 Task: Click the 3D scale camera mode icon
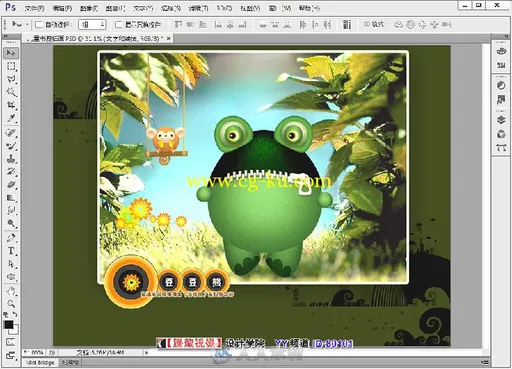(446, 24)
